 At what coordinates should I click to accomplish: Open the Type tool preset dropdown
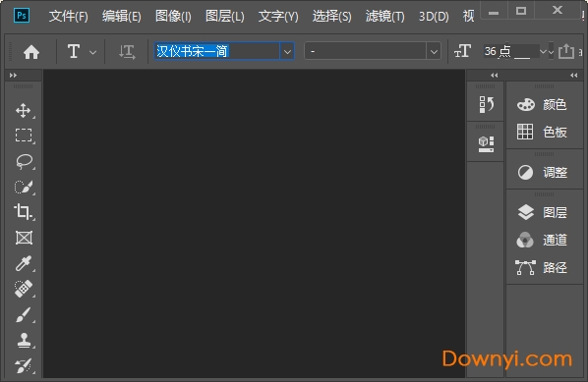pos(92,52)
